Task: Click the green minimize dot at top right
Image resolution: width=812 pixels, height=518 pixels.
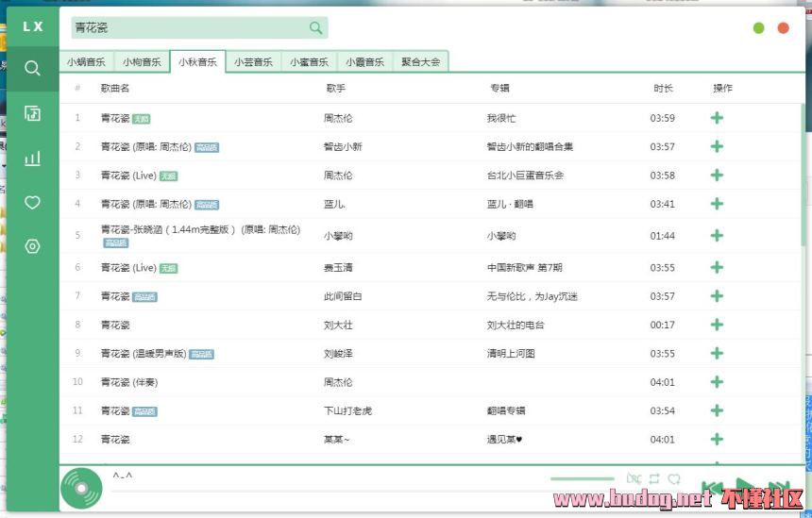Action: 759,28
